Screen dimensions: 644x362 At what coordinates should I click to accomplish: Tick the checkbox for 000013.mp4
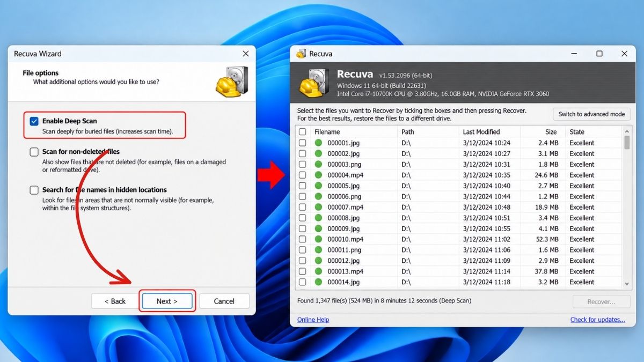(303, 271)
